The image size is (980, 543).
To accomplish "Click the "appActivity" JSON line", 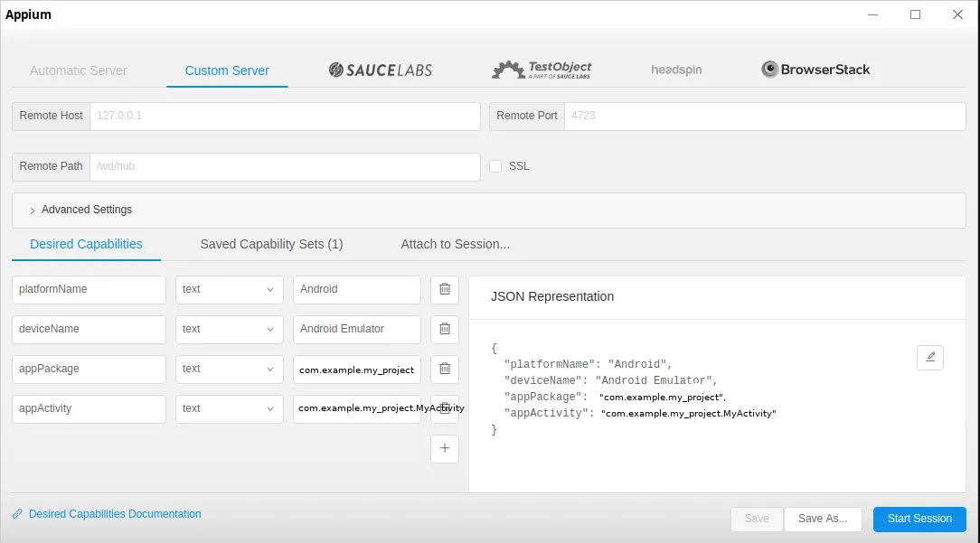I will coord(640,413).
